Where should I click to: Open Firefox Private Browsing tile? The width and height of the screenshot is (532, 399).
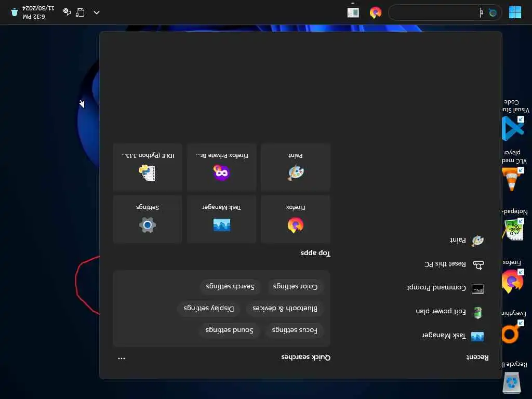click(221, 167)
